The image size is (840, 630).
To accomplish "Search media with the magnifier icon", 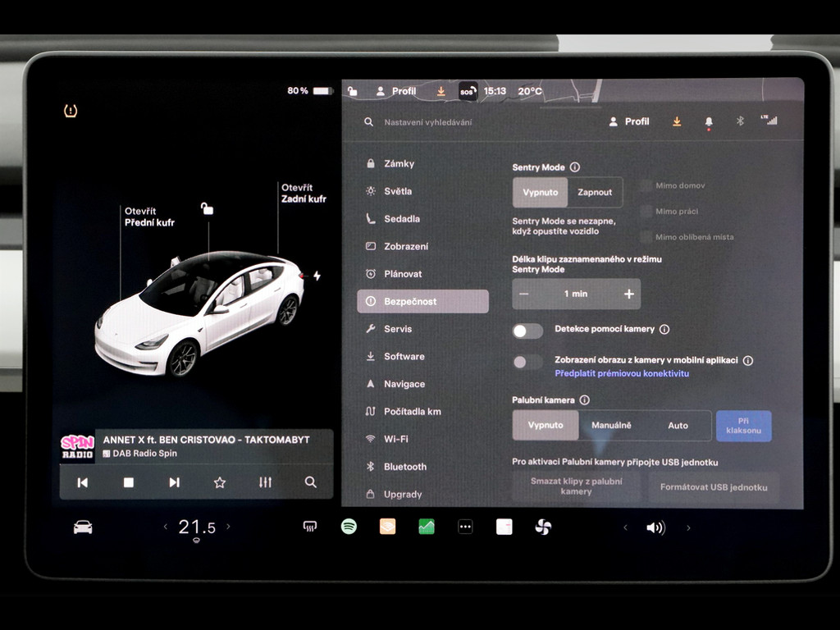I will click(311, 482).
